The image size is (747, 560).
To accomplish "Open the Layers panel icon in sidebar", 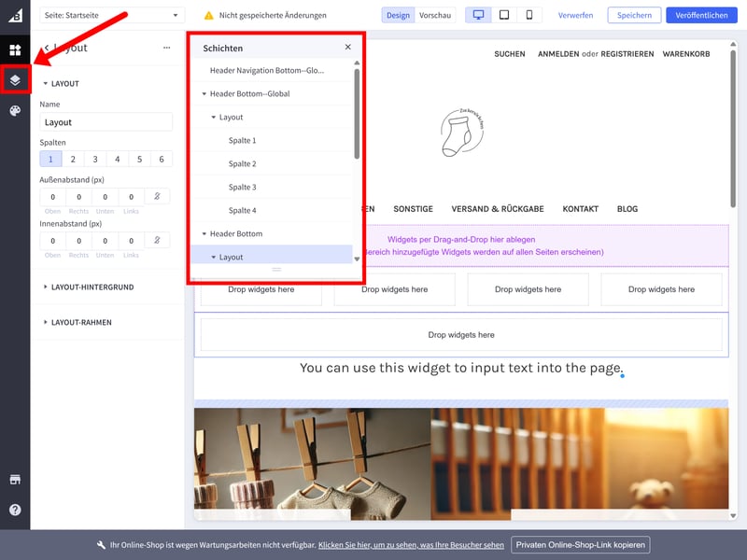I will (15, 80).
